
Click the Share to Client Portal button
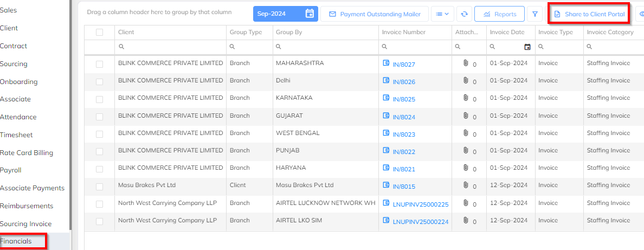[589, 14]
